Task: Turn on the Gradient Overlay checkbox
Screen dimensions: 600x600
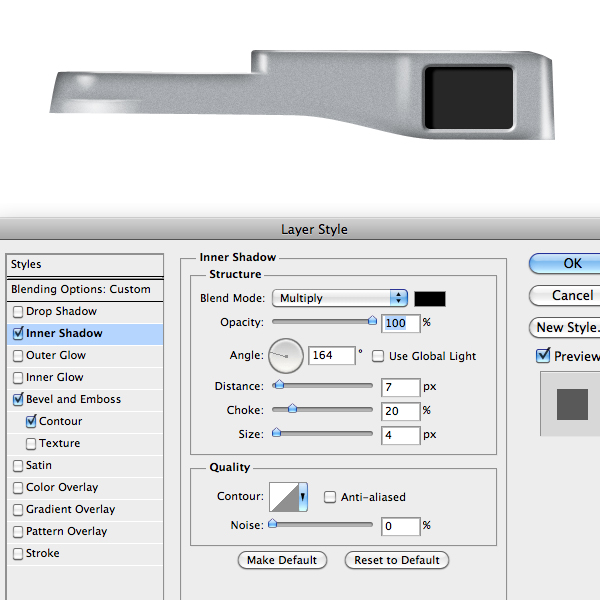Action: coord(18,510)
